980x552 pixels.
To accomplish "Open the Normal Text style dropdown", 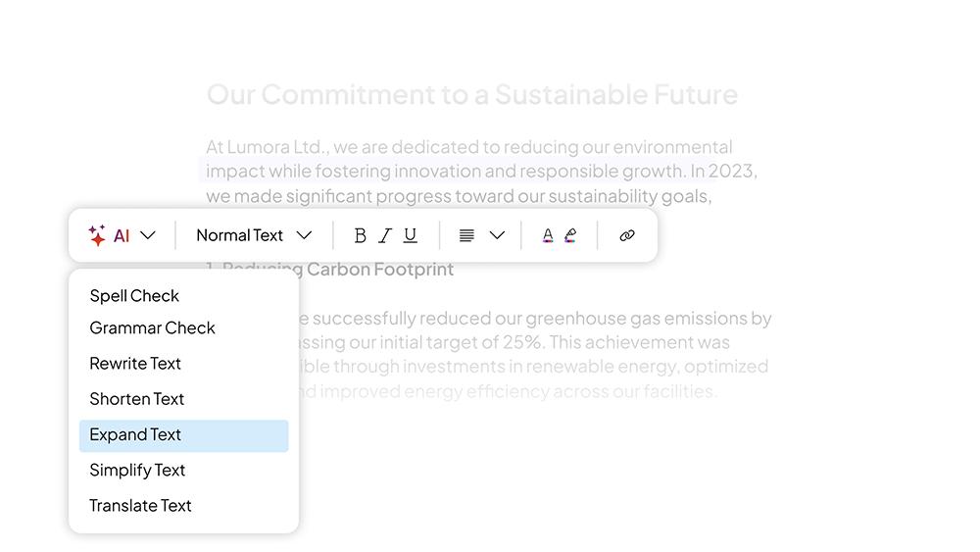I will pyautogui.click(x=254, y=235).
